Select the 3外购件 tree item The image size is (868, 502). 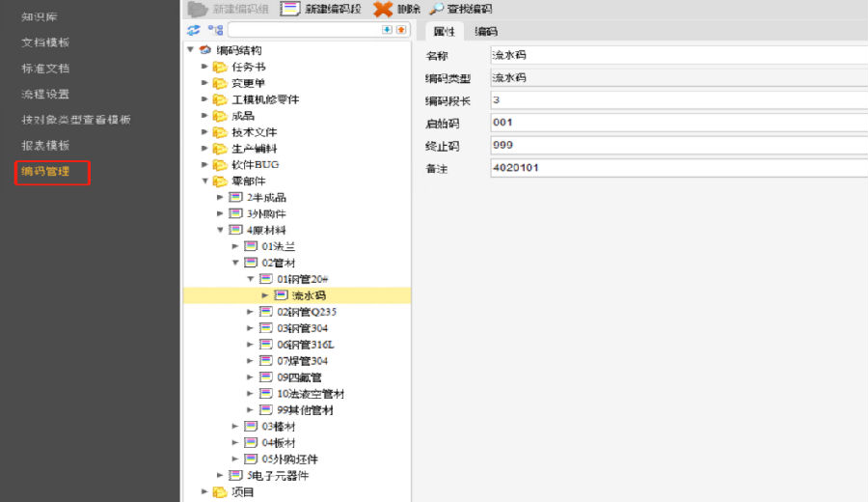266,213
